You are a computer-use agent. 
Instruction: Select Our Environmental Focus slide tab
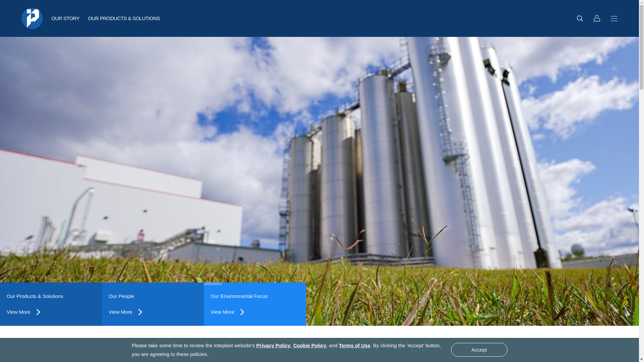[239, 296]
